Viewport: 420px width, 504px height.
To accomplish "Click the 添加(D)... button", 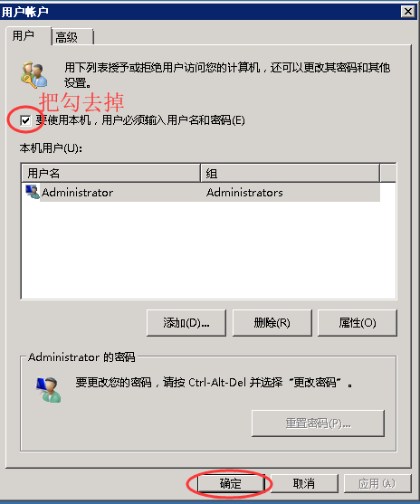I will (186, 323).
